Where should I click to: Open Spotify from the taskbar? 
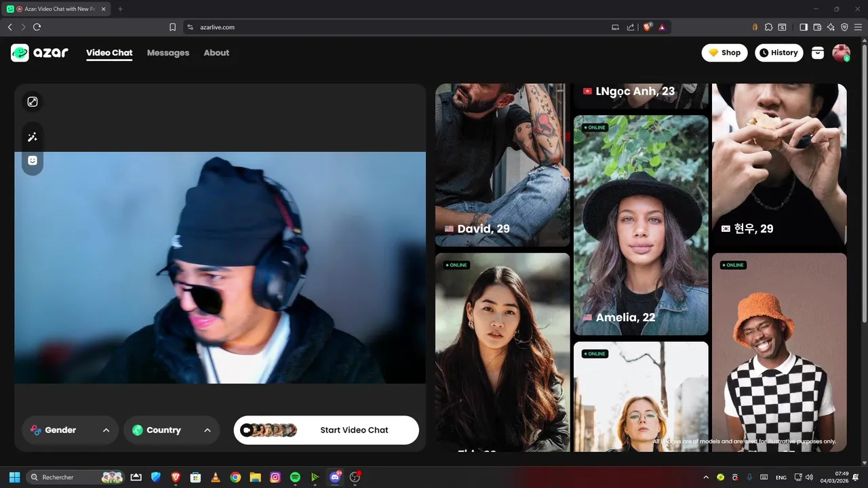295,477
